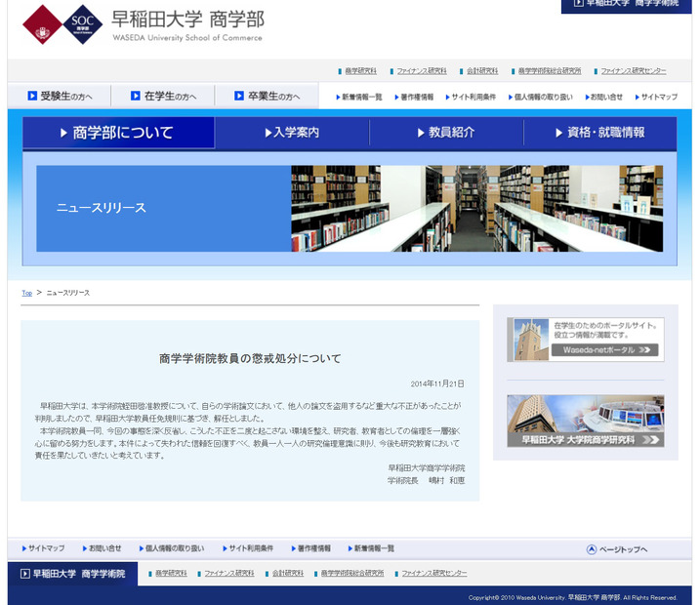Open サイトマップ link in top utility bar

pyautogui.click(x=659, y=98)
